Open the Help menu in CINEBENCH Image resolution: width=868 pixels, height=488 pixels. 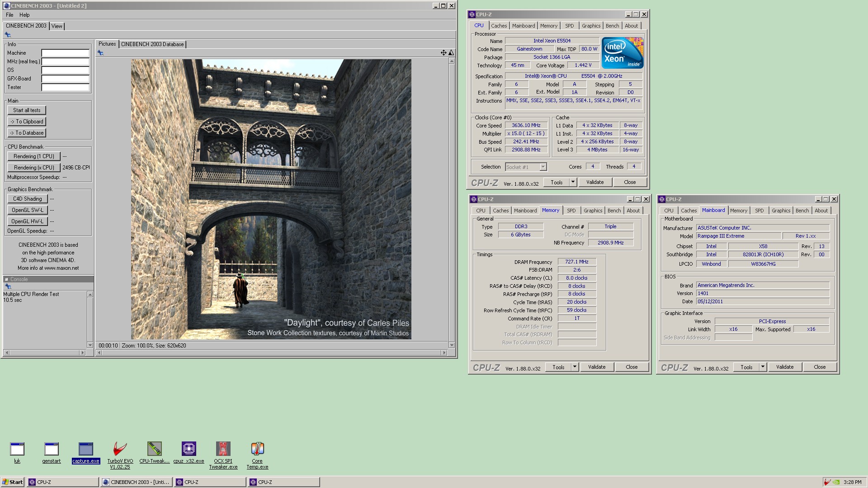point(24,15)
